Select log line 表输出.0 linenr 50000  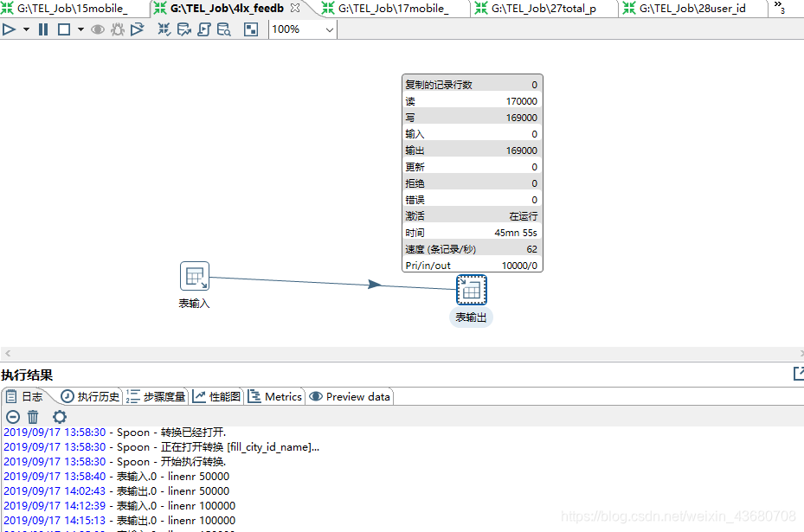[x=116, y=491]
